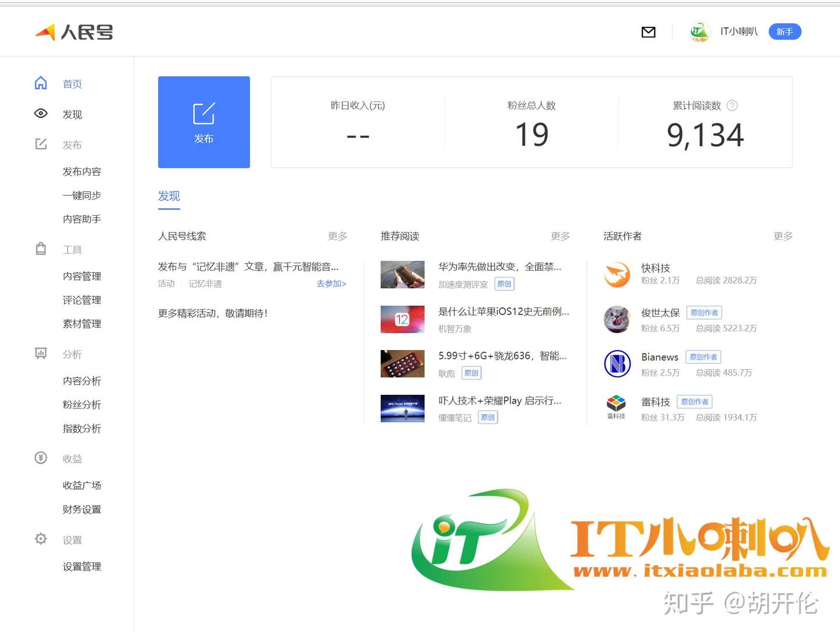This screenshot has height=637, width=840.
Task: Click the 5.99寸 phone article thumbnail
Action: [x=402, y=364]
